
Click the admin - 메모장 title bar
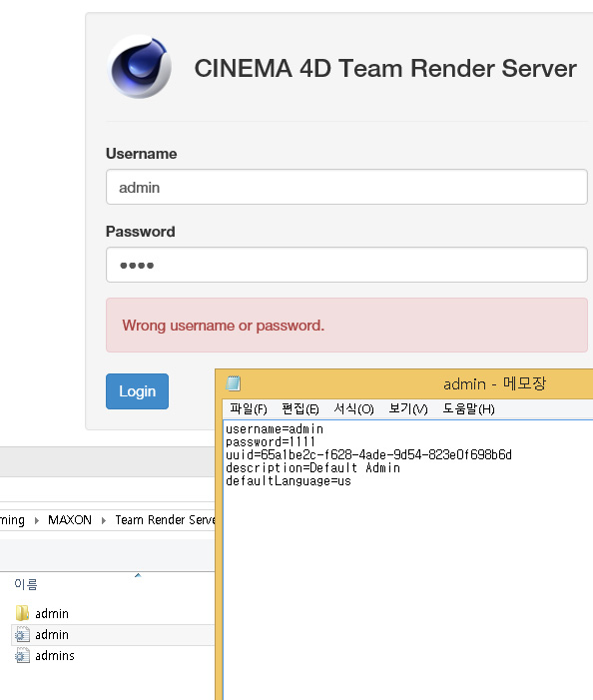pyautogui.click(x=494, y=383)
